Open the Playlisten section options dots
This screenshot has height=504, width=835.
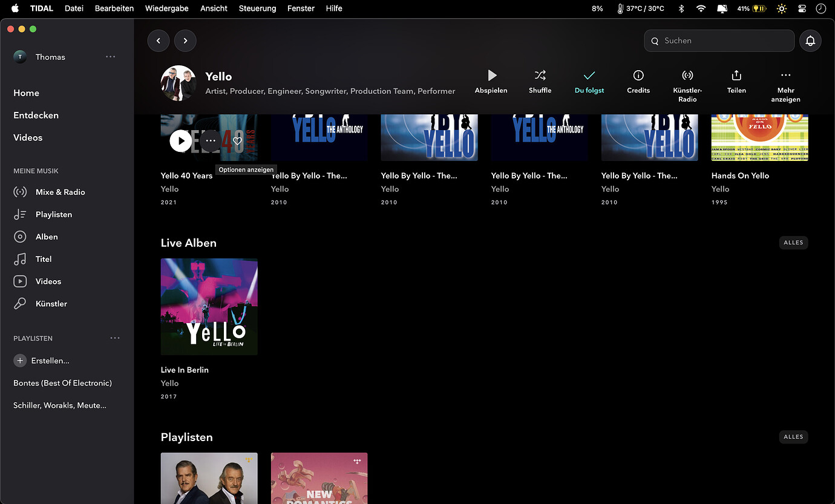point(115,338)
